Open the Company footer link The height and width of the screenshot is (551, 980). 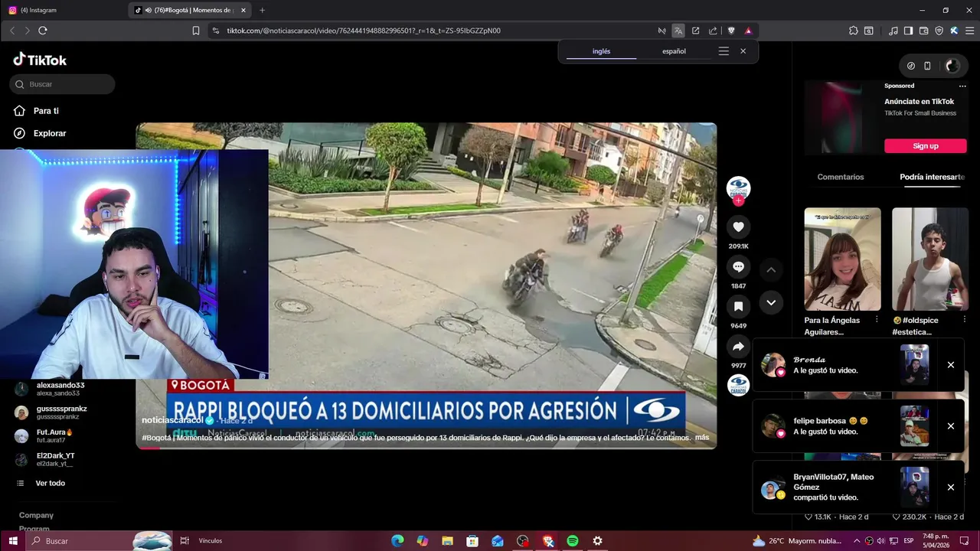36,516
